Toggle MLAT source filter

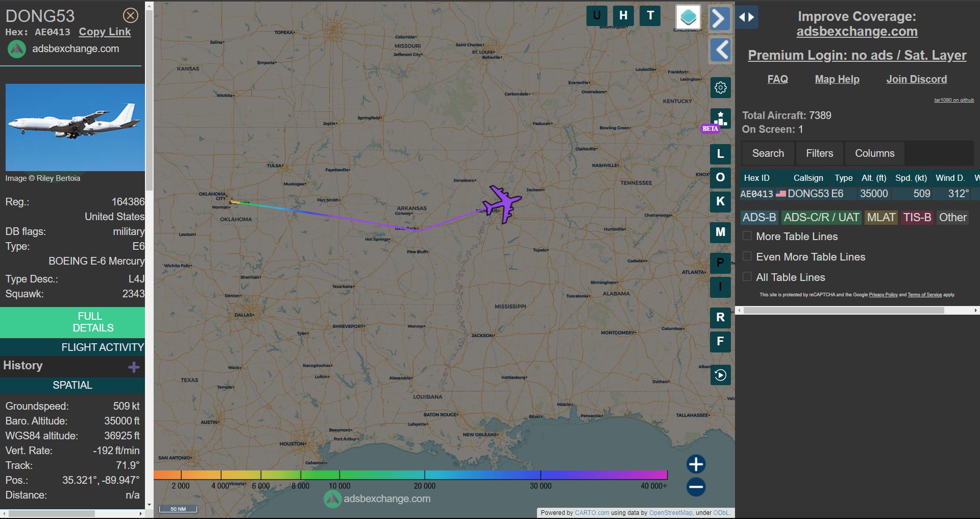881,218
